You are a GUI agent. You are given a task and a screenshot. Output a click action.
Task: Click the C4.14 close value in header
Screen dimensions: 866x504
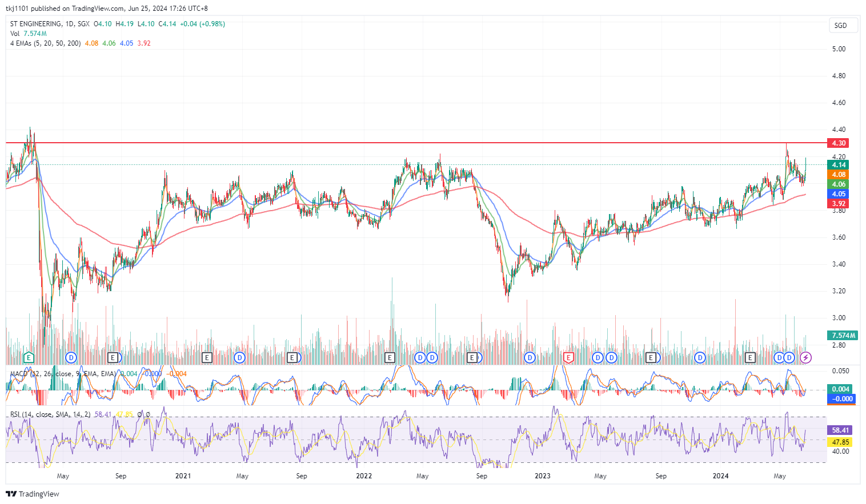coord(167,24)
